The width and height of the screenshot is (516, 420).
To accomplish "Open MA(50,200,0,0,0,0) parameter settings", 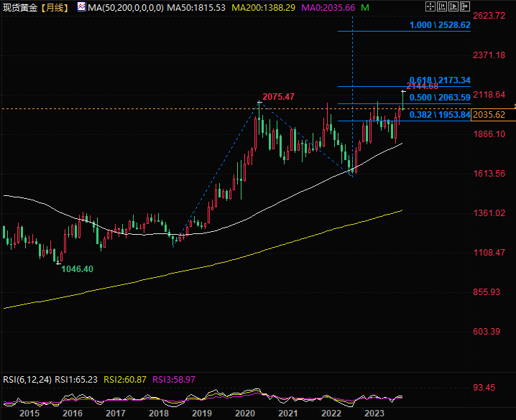I will [126, 8].
